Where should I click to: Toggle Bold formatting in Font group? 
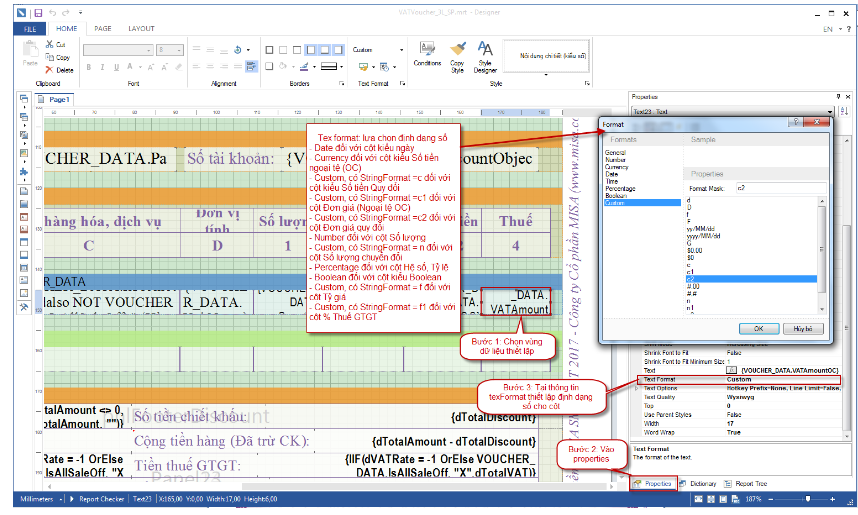pos(88,67)
